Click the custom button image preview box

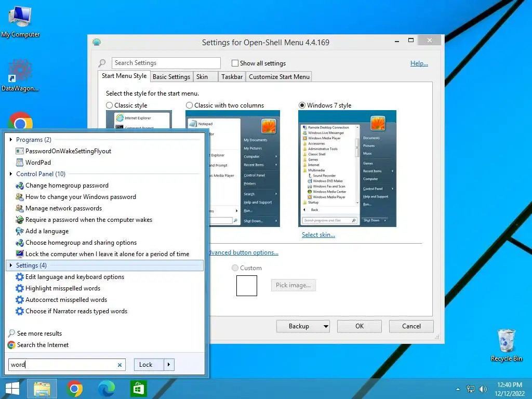coord(247,286)
